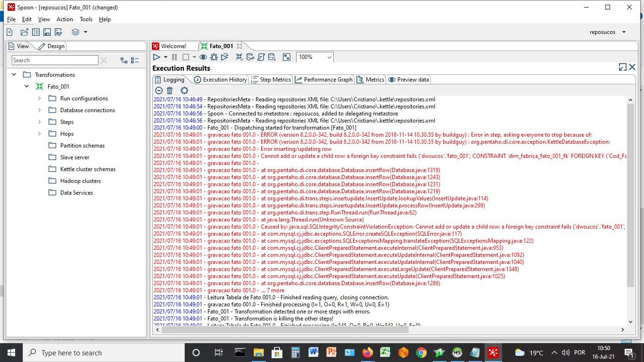Image resolution: width=644 pixels, height=362 pixels.
Task: Click the expand all tree icon
Action: (x=124, y=60)
